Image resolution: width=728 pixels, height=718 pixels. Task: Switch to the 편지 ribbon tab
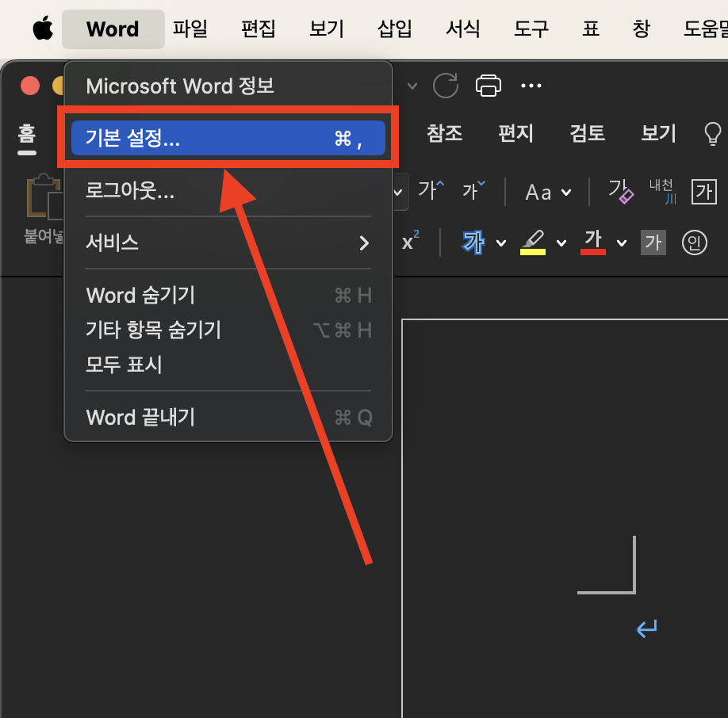tap(515, 133)
